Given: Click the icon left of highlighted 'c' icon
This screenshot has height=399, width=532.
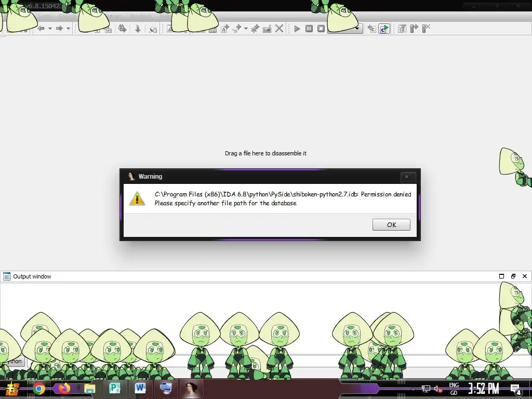Looking at the screenshot, I should (371, 29).
